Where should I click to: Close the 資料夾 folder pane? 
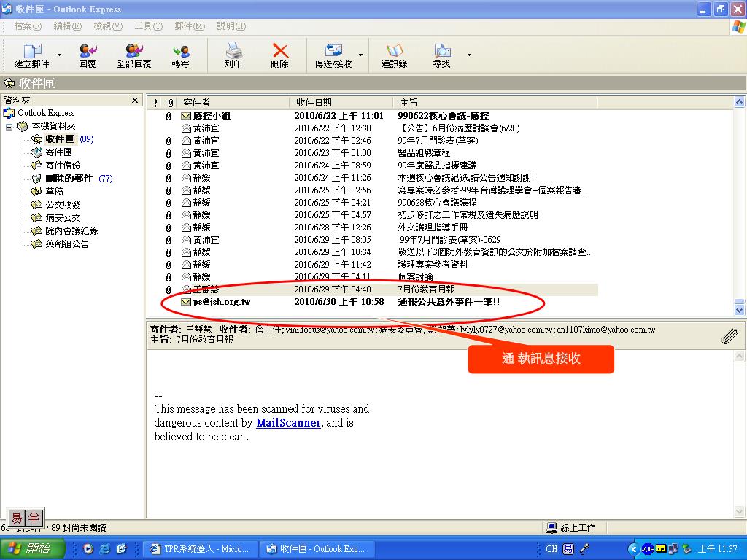click(135, 101)
